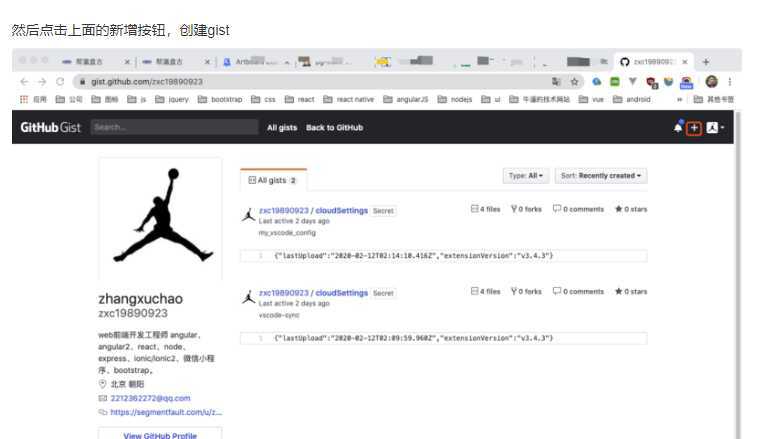Open the angularJS bookmarks folder
Image resolution: width=771 pixels, height=439 pixels.
click(x=406, y=99)
